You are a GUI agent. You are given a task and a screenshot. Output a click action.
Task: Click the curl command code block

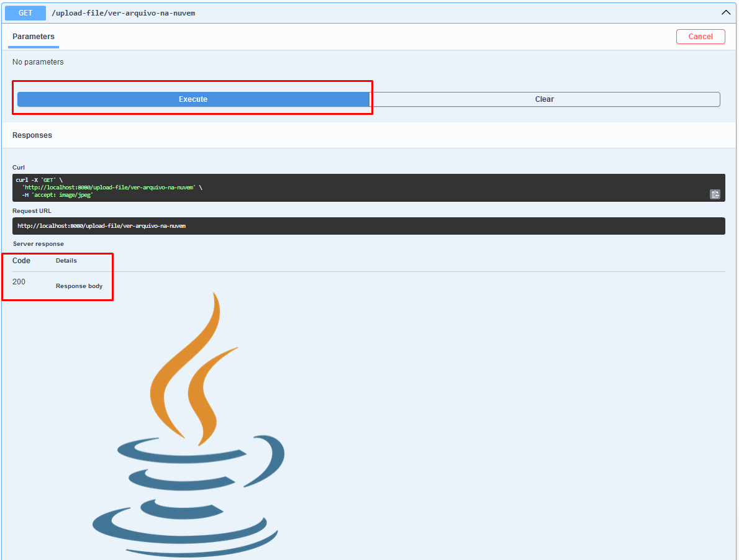(368, 187)
